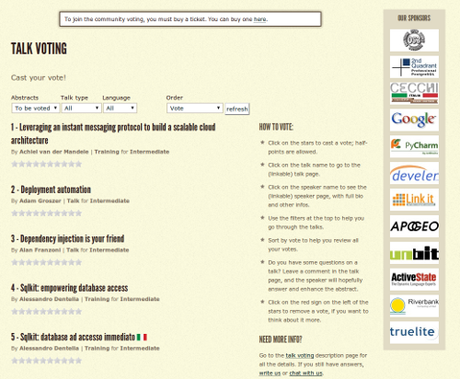Click the 'Cast your vote!' text
The width and height of the screenshot is (460, 379).
(x=38, y=78)
